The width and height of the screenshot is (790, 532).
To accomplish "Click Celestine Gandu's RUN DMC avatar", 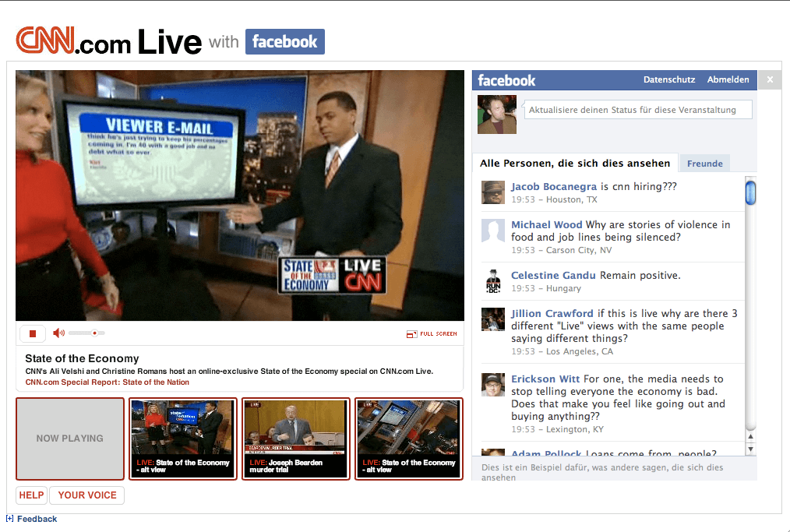I will coord(492,281).
